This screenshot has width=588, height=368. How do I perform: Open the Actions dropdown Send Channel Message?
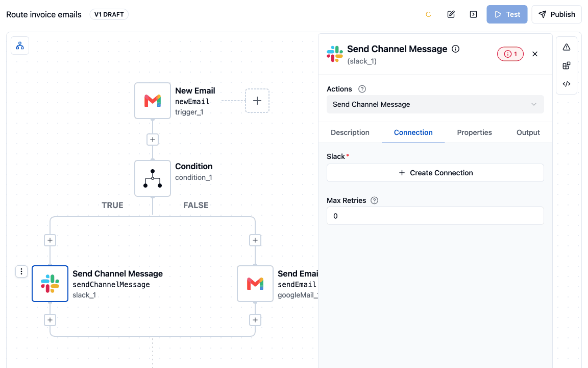pos(435,104)
